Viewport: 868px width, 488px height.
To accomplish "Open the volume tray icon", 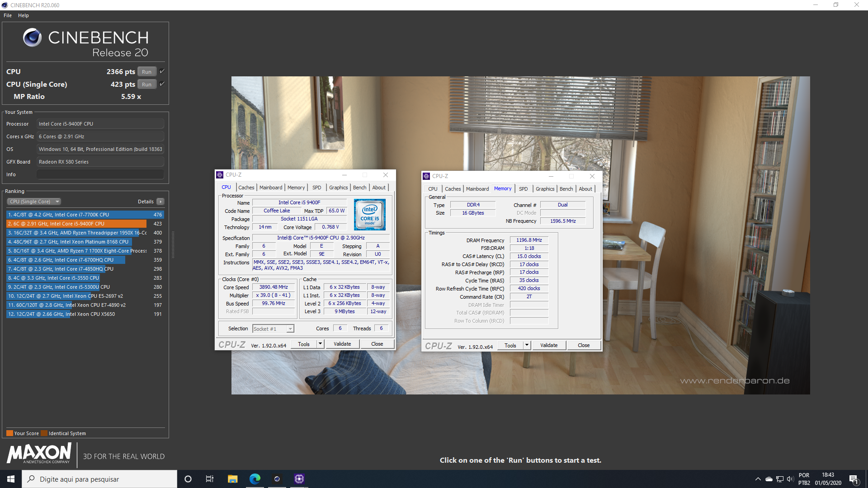I will pyautogui.click(x=790, y=479).
